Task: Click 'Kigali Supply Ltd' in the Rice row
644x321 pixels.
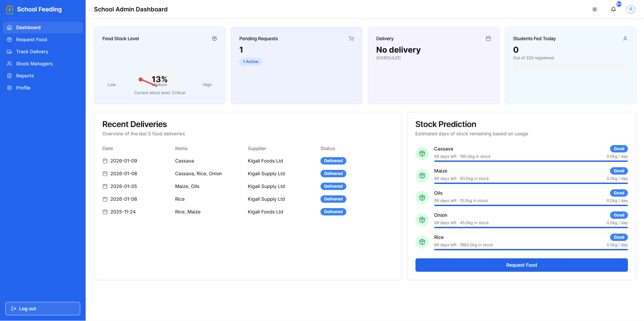Action: (x=266, y=199)
